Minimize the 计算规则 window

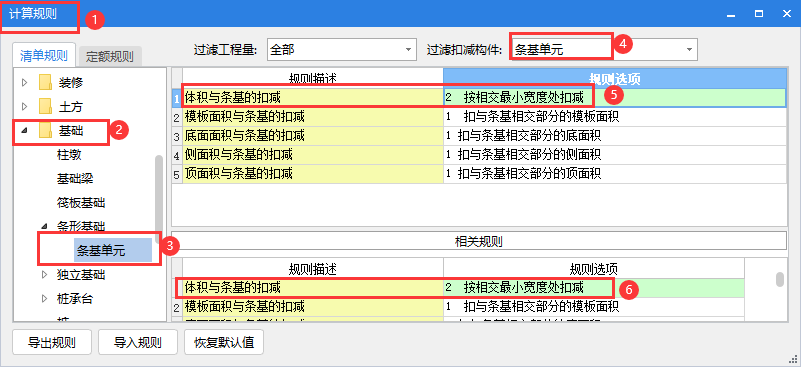[732, 14]
